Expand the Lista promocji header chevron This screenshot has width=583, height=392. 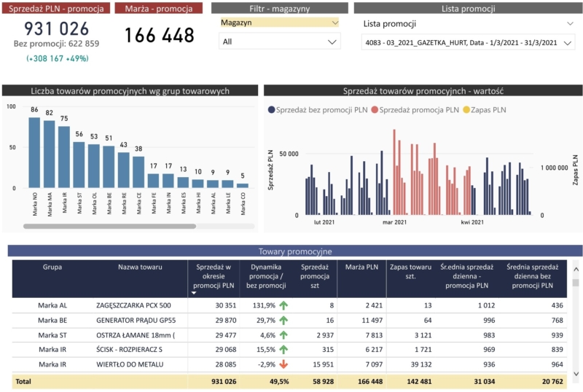[569, 24]
